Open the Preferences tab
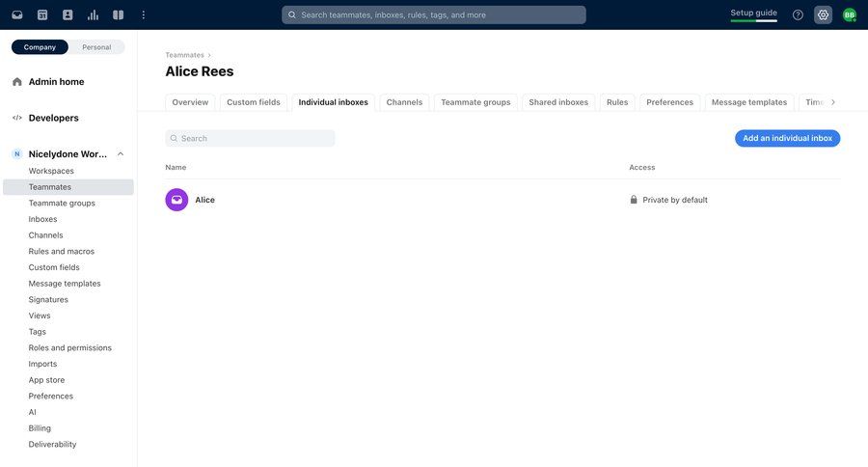868x467 pixels. [670, 102]
